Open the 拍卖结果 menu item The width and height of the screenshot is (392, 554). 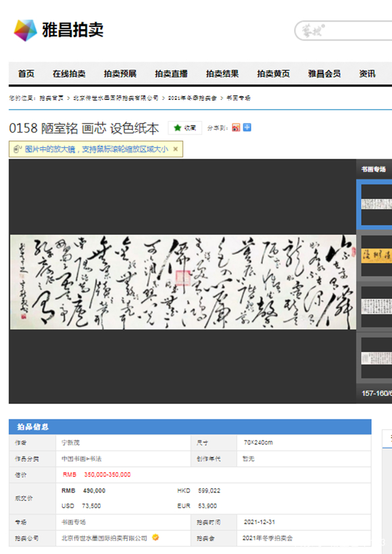click(x=222, y=74)
